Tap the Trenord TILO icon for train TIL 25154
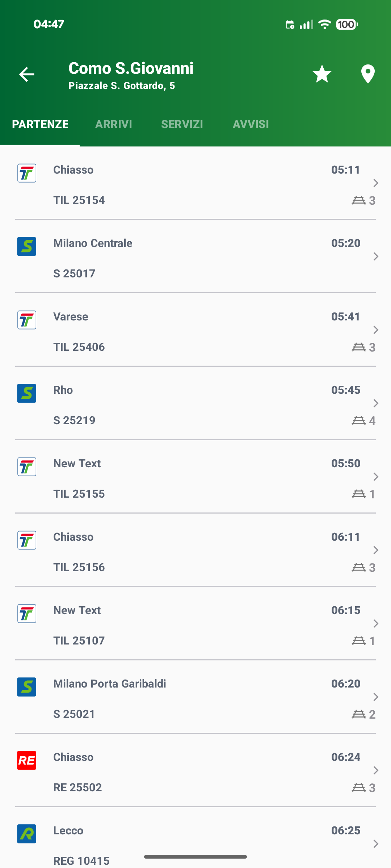Screen dimensions: 391x868 [x=27, y=173]
